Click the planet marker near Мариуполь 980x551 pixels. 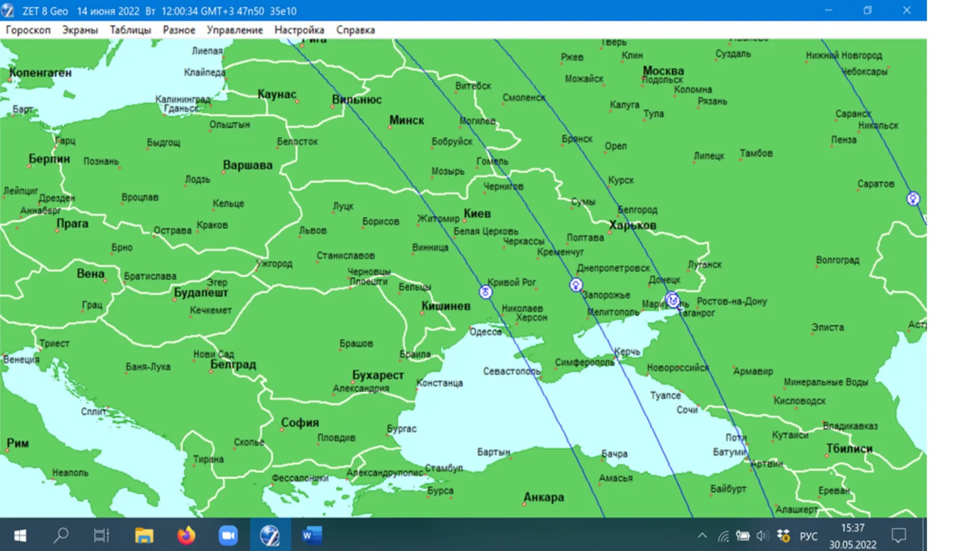[x=673, y=300]
